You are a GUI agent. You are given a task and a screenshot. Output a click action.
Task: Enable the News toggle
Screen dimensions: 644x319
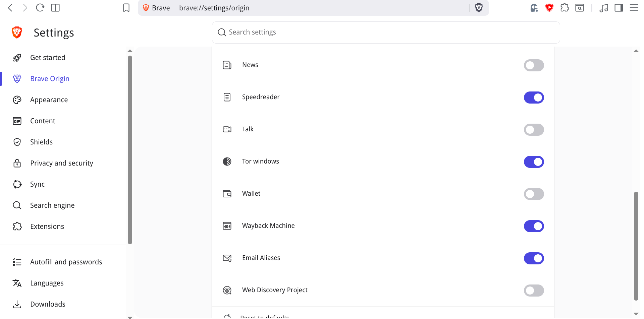tap(534, 65)
